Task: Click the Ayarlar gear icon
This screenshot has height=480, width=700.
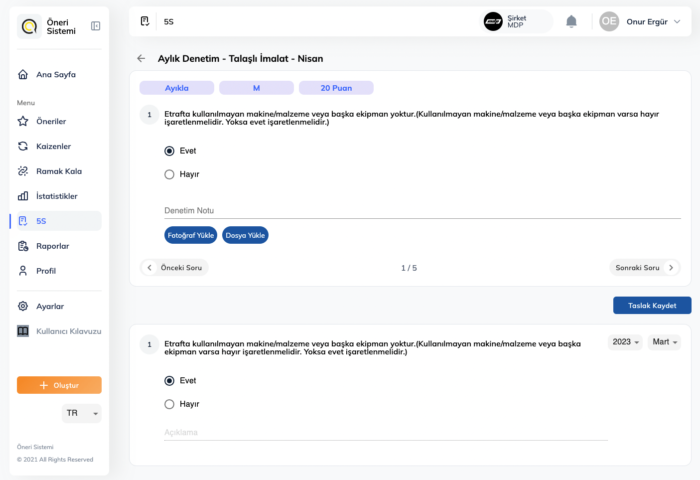Action: (x=23, y=306)
